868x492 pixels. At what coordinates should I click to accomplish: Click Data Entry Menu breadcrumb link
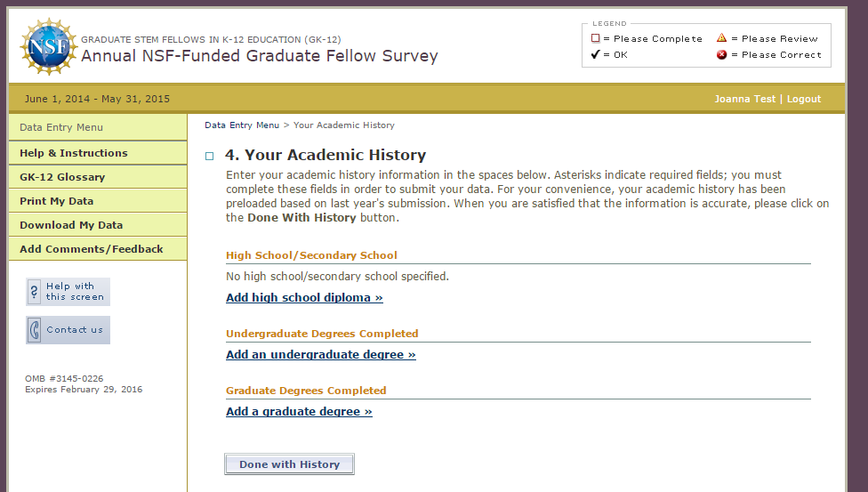tap(242, 125)
